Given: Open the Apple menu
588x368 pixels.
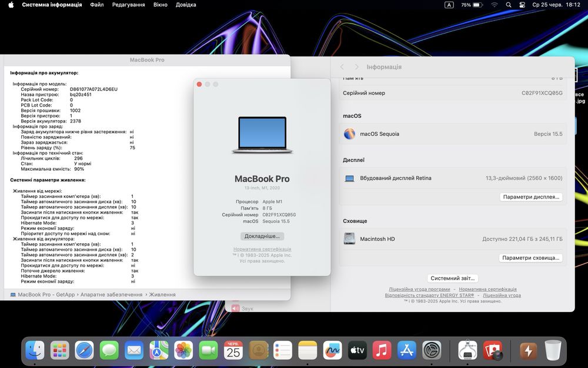Looking at the screenshot, I should tap(11, 5).
